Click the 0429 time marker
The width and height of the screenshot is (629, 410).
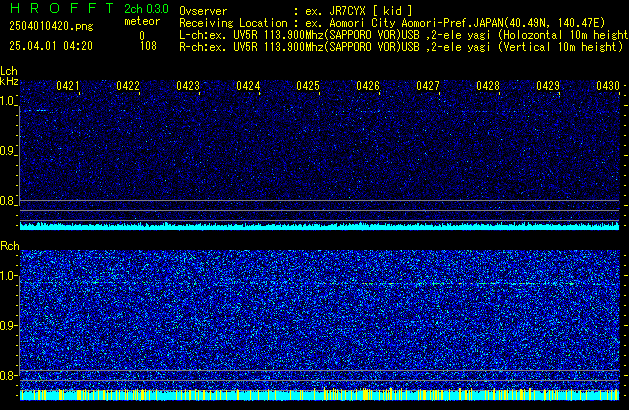(x=548, y=86)
